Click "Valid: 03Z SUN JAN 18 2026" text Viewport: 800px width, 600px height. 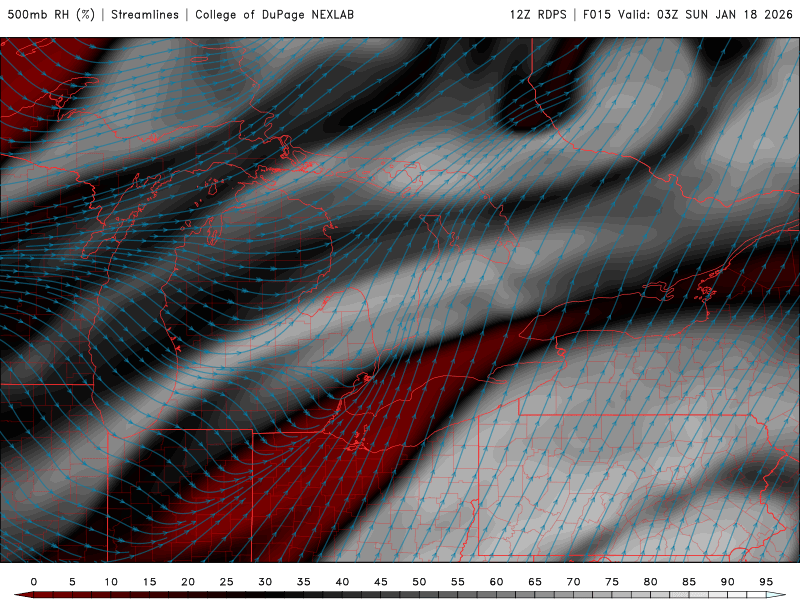pyautogui.click(x=705, y=15)
